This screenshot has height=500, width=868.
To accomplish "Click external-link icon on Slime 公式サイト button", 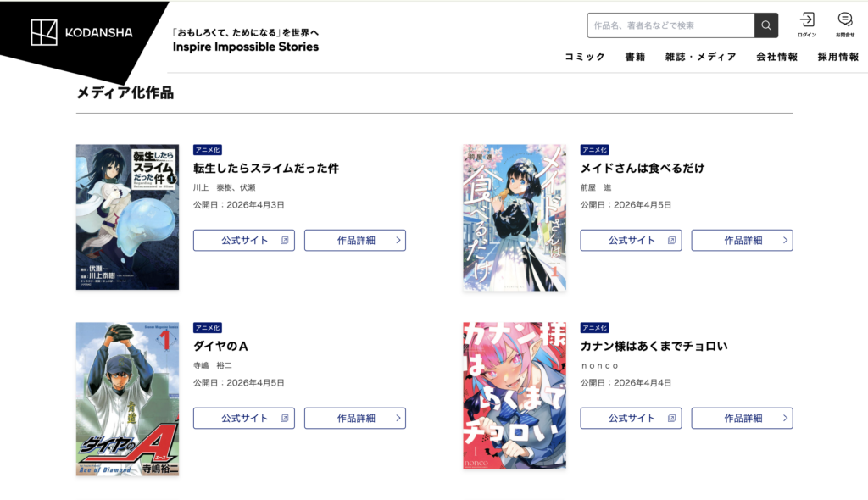I will tap(285, 241).
